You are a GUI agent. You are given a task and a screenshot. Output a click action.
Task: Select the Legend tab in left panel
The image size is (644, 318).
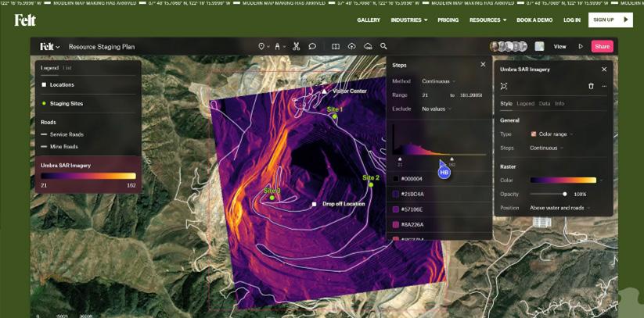pyautogui.click(x=50, y=68)
